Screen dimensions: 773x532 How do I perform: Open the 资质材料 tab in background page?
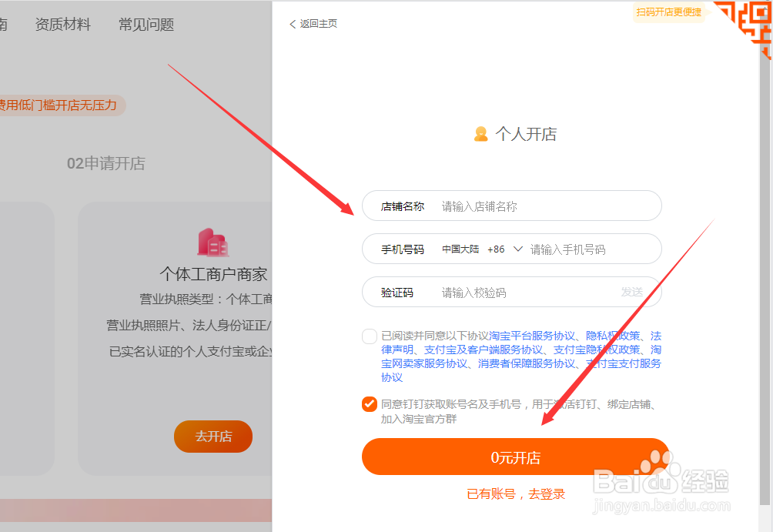point(63,24)
